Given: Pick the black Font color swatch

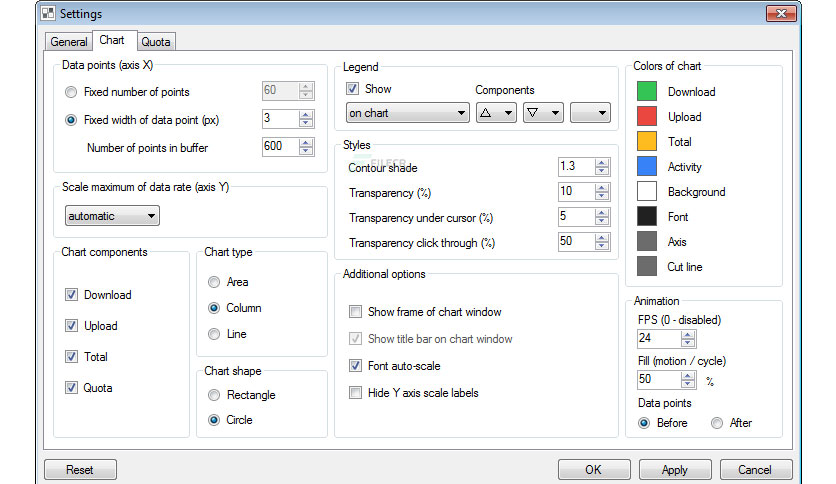Looking at the screenshot, I should tap(647, 216).
